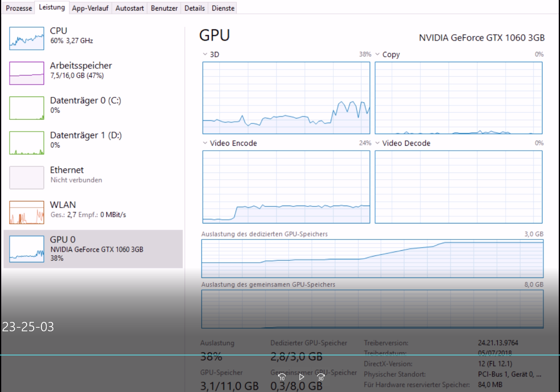Viewport: 560px width, 392px height.
Task: Select Datenträger 1 (D:) entry
Action: 93,142
